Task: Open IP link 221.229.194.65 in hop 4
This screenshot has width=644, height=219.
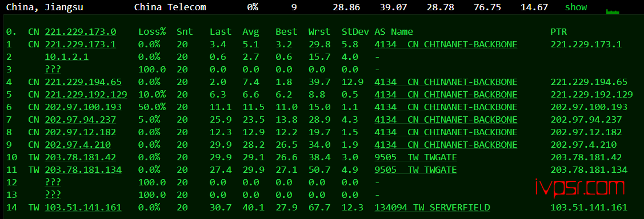Action: click(x=83, y=82)
